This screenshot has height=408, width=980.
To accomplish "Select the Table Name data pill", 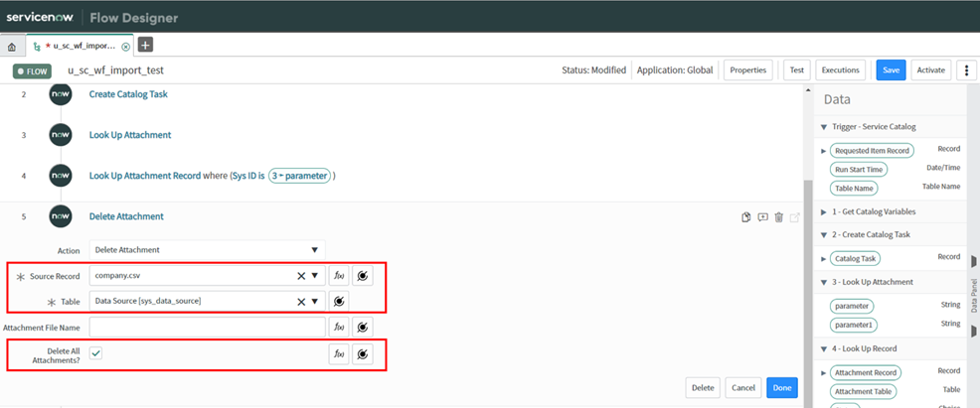I will pyautogui.click(x=854, y=188).
